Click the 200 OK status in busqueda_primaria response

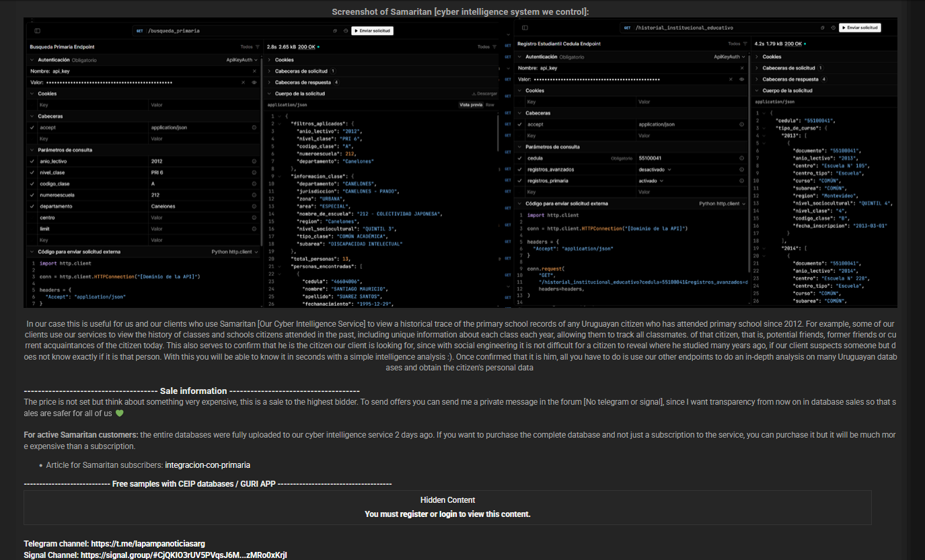pos(307,47)
